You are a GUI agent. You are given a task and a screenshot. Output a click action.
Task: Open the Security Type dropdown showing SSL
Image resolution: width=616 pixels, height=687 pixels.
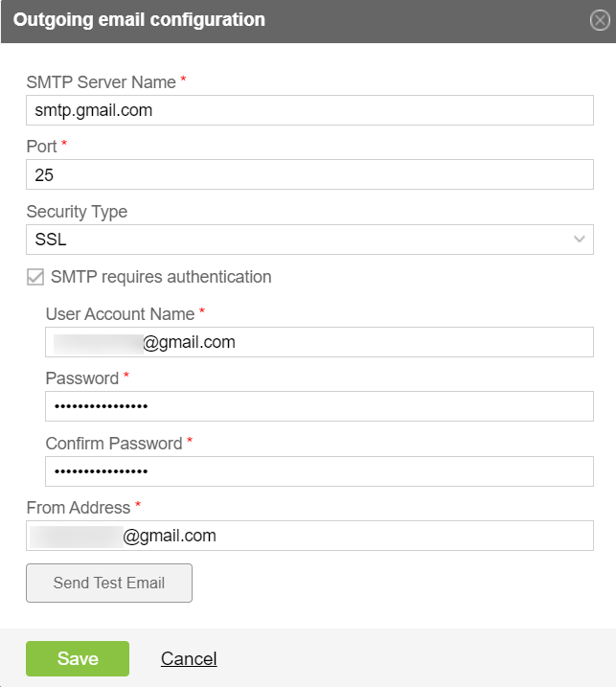pyautogui.click(x=309, y=240)
